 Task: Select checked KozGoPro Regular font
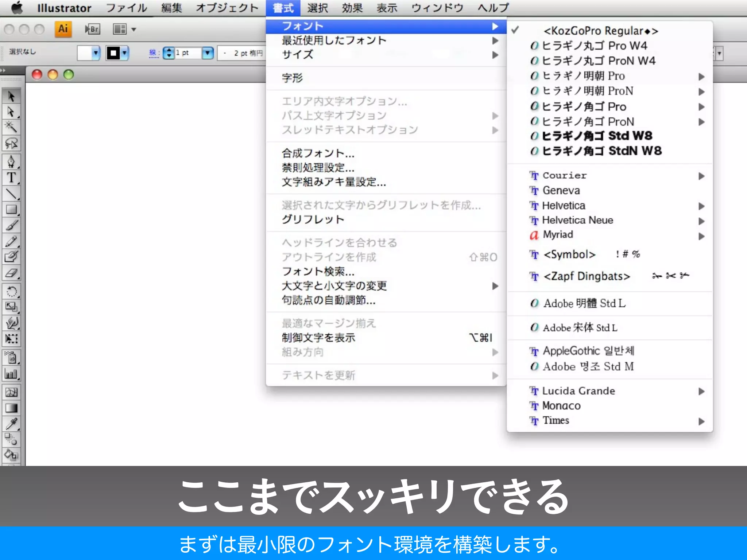pyautogui.click(x=609, y=31)
